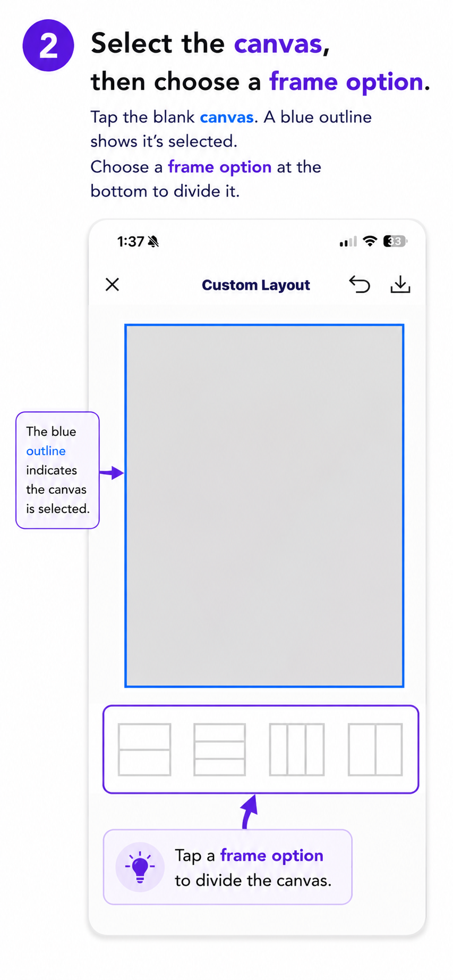Tap the cellular signal bars

348,242
